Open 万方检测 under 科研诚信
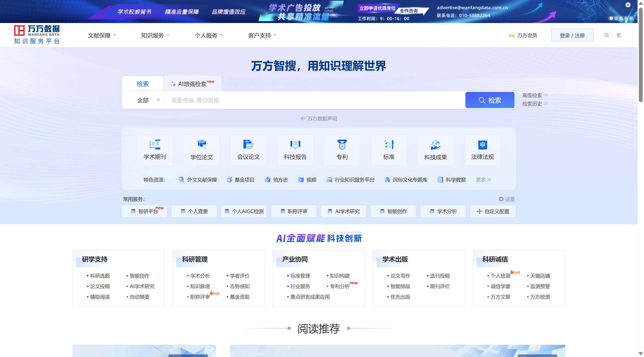The width and height of the screenshot is (644, 357). click(540, 297)
